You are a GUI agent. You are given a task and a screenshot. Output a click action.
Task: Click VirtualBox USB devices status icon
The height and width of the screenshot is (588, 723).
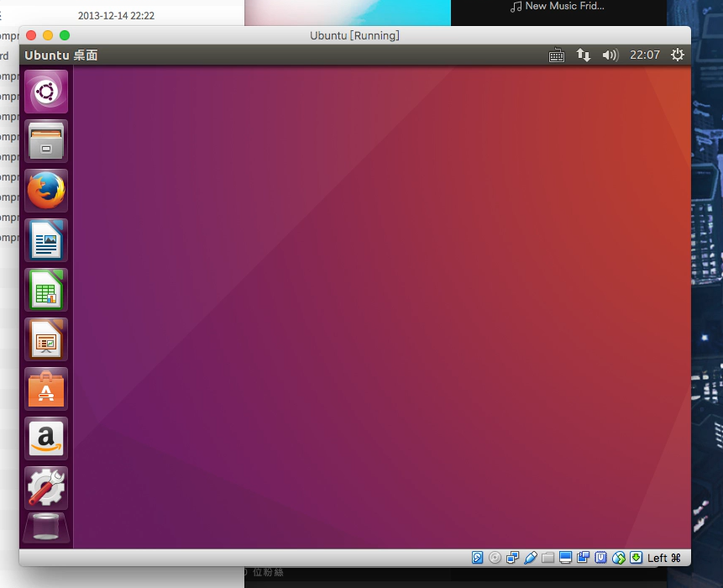(x=530, y=558)
